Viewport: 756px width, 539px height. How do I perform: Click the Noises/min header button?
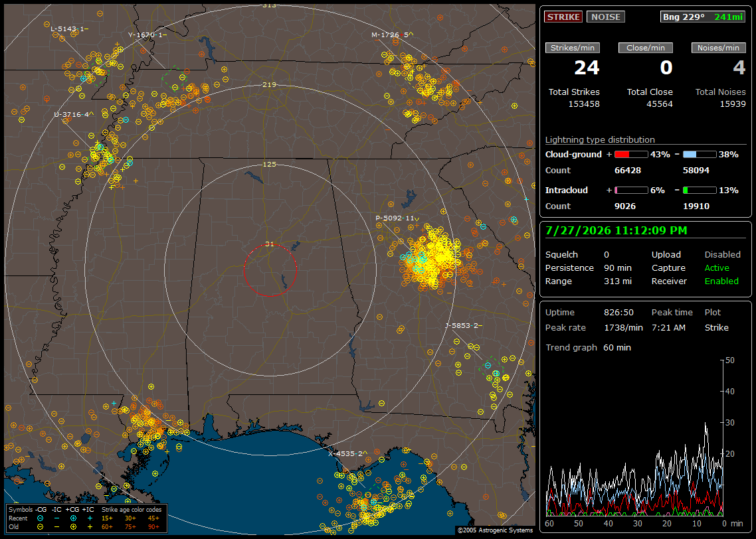(x=718, y=48)
